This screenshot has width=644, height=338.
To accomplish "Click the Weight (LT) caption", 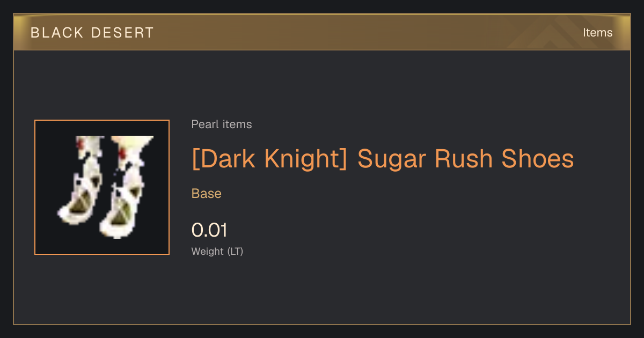I will [217, 251].
